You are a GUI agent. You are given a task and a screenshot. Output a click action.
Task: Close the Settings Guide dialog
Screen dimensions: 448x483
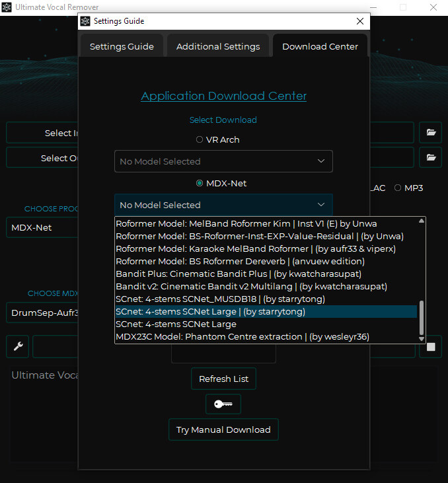coord(360,21)
